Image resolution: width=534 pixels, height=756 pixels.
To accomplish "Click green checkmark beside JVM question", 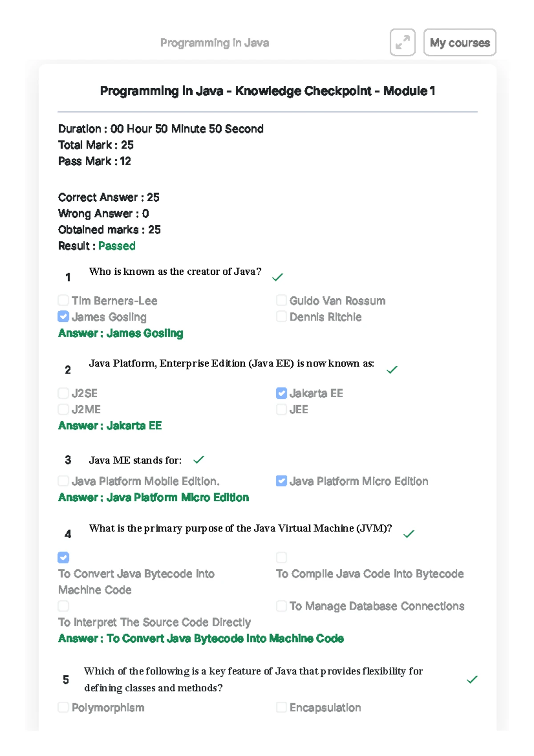I will click(409, 533).
